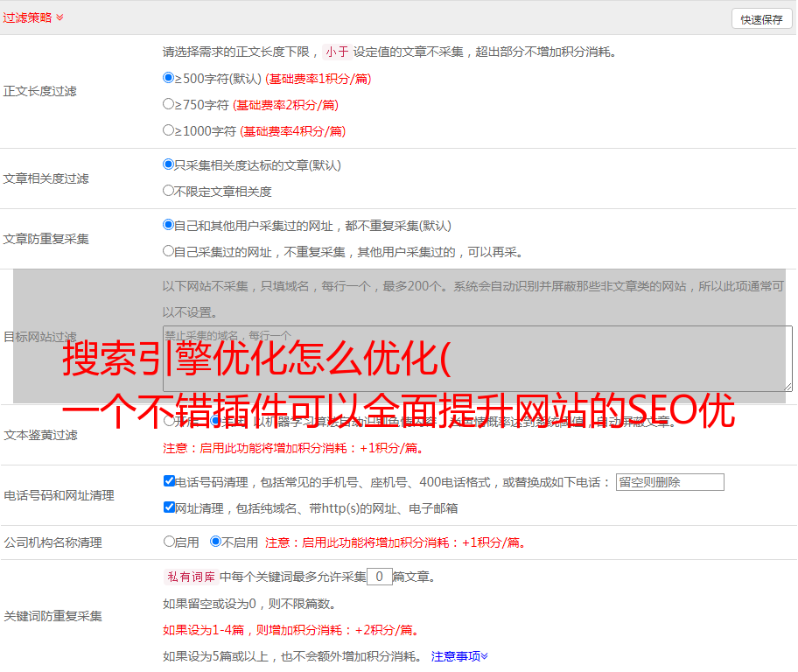Image resolution: width=798 pixels, height=672 pixels.
Task: Click the (基础费率1积分/篇) red note
Action: pyautogui.click(x=318, y=79)
